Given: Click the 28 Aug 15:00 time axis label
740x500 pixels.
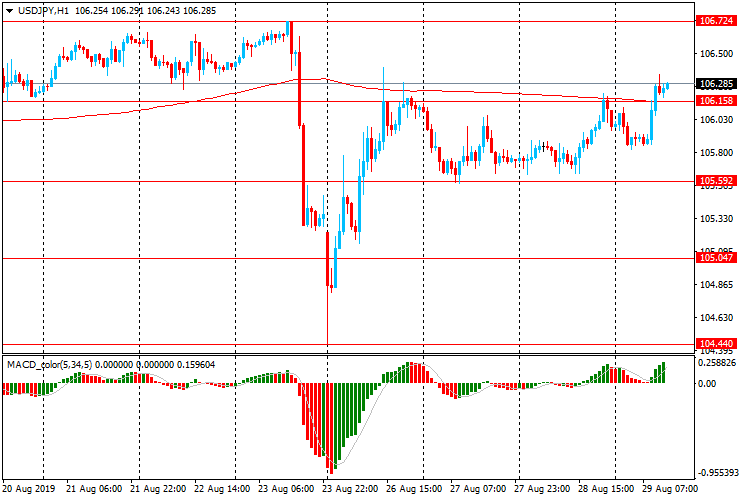Looking at the screenshot, I should (x=606, y=488).
